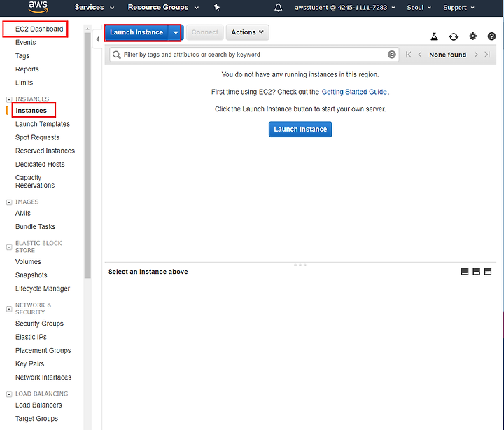
Task: Open the Getting Started Guide link
Action: coord(354,92)
